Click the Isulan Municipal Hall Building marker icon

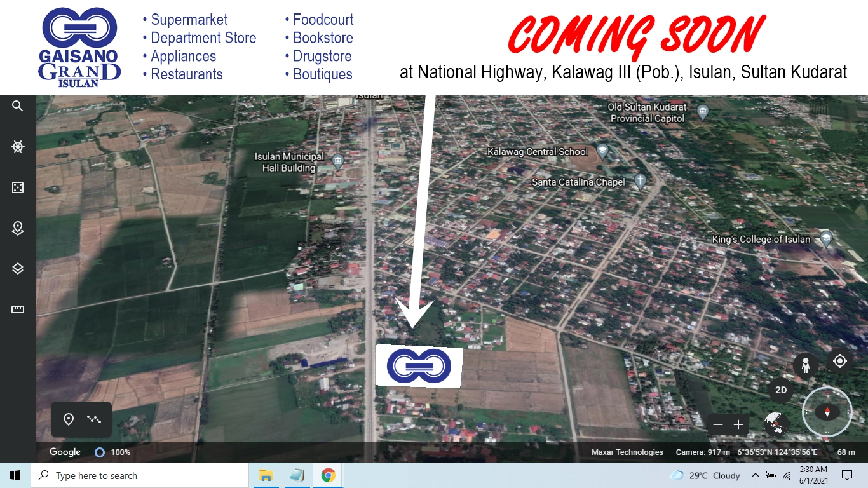click(338, 161)
